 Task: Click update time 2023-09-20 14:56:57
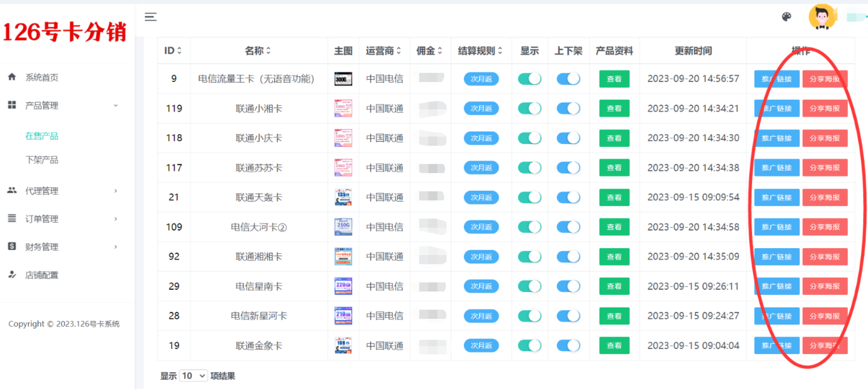[x=693, y=79]
